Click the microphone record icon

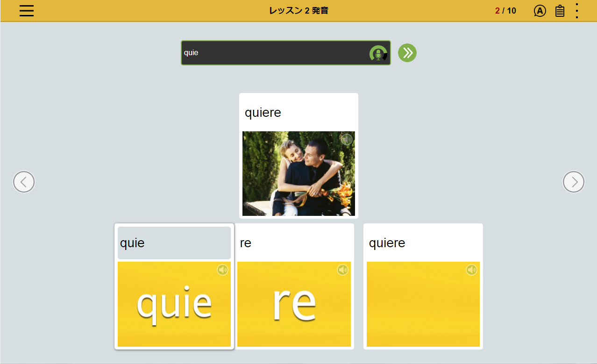click(378, 54)
